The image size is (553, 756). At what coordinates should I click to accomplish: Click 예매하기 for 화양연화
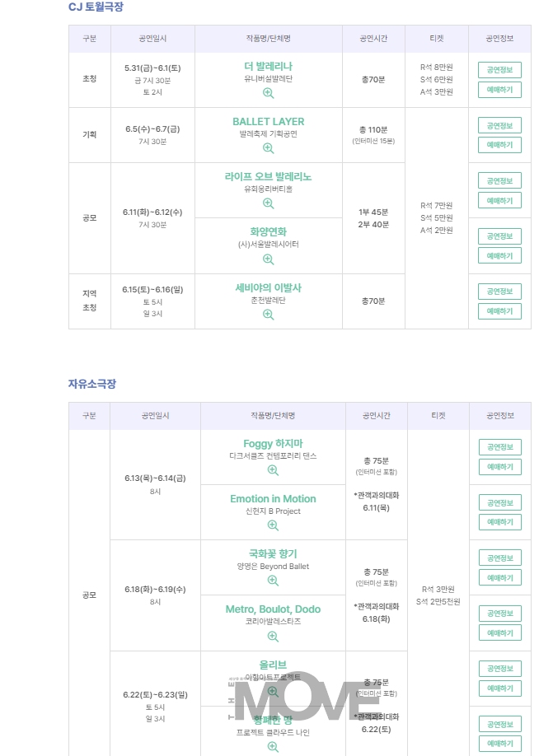pyautogui.click(x=500, y=255)
